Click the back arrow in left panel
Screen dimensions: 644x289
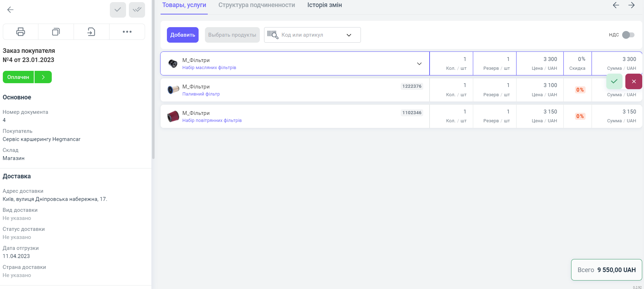(x=11, y=10)
